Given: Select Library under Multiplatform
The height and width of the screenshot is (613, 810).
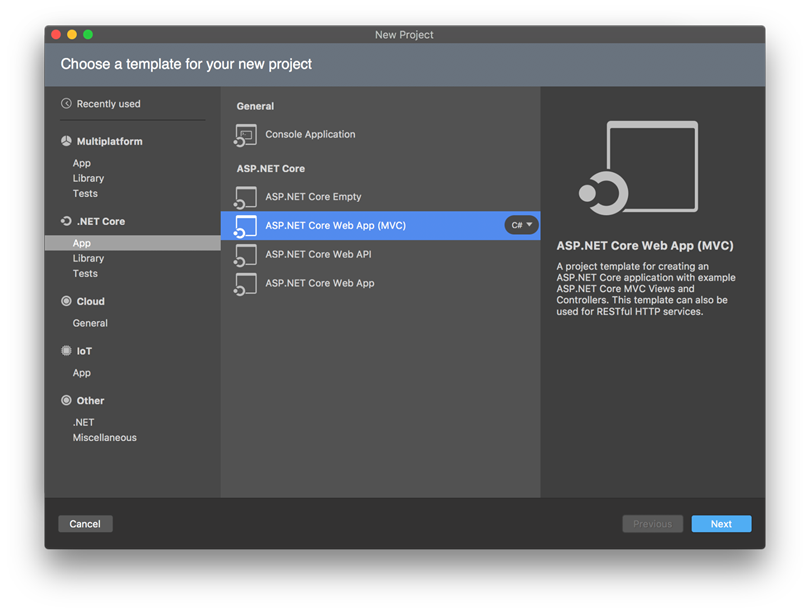Looking at the screenshot, I should [88, 178].
